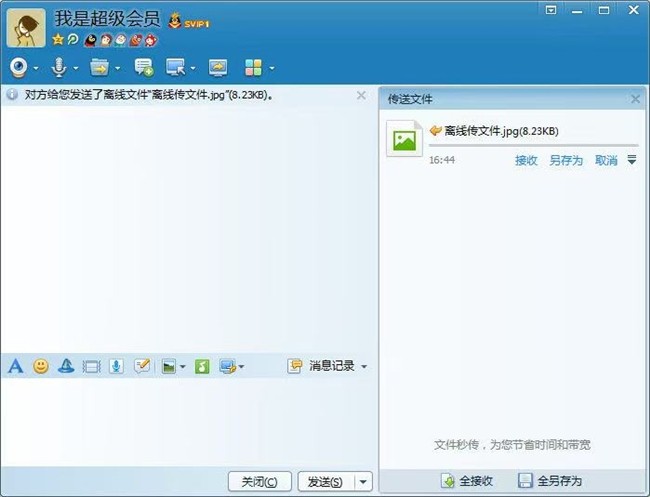This screenshot has width=650, height=497.
Task: Open the Send button options arrow
Action: 363,482
